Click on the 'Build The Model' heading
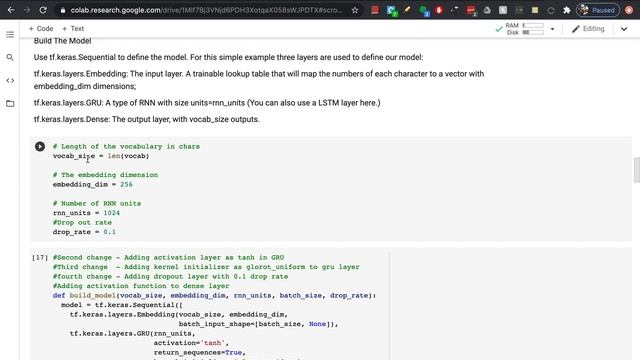The height and width of the screenshot is (360, 640). click(x=62, y=41)
